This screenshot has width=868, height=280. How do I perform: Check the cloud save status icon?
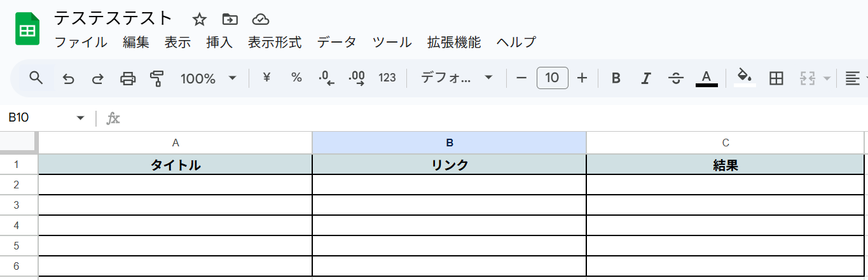[260, 19]
